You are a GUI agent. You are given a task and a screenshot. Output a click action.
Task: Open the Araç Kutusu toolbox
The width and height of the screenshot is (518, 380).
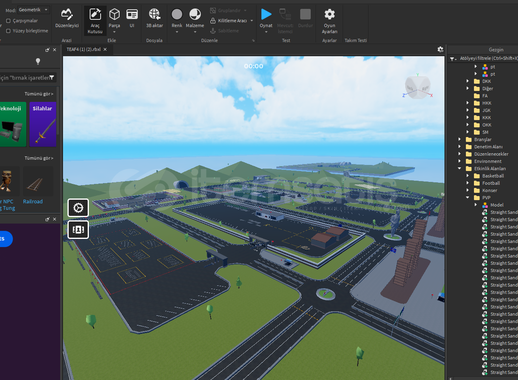click(x=95, y=20)
